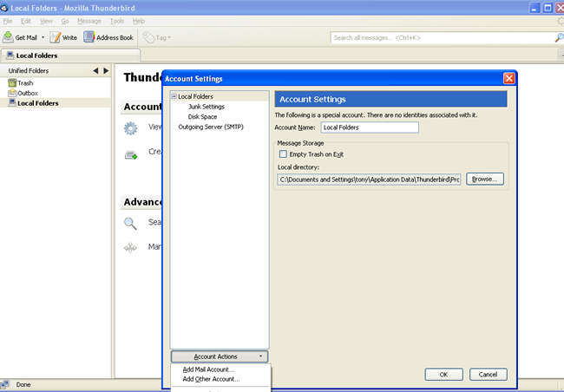Open the Help menu
Viewport: 564px width, 392px height.
click(139, 21)
